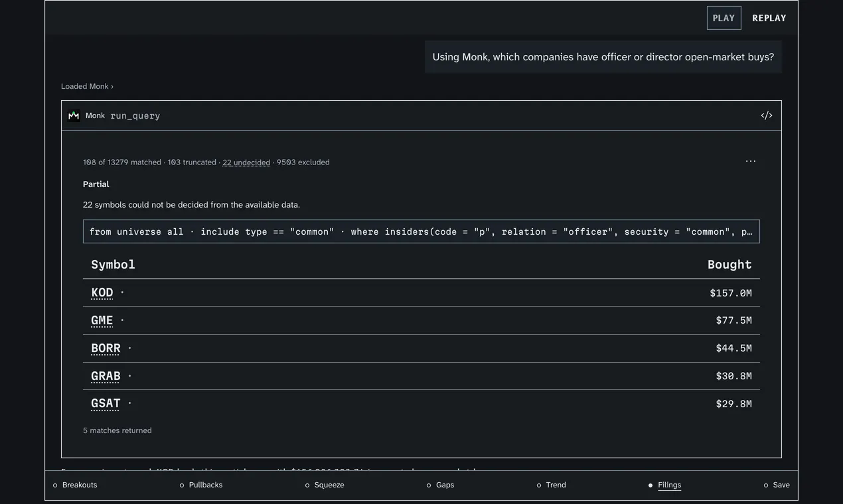Open the KOD symbol link
The width and height of the screenshot is (843, 504).
click(x=102, y=292)
